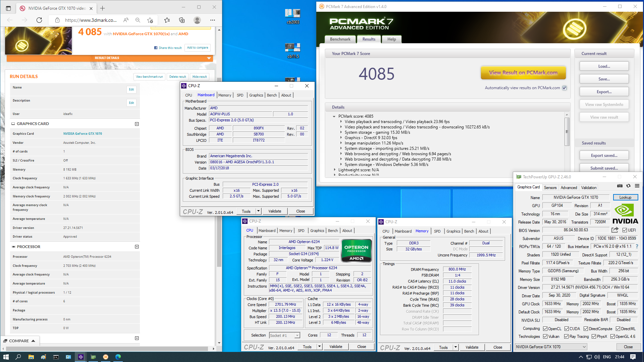644x362 pixels.
Task: Switch to the Benchmark tab in PCMark 7
Action: pyautogui.click(x=340, y=39)
